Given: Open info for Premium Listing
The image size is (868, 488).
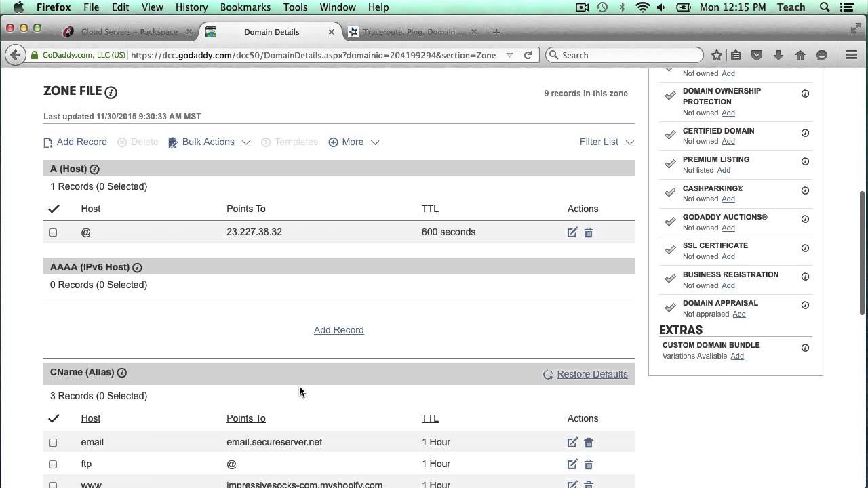Looking at the screenshot, I should (x=805, y=161).
